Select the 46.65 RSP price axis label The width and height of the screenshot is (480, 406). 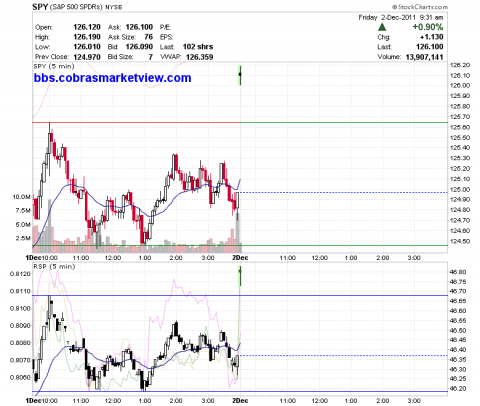coord(458,301)
